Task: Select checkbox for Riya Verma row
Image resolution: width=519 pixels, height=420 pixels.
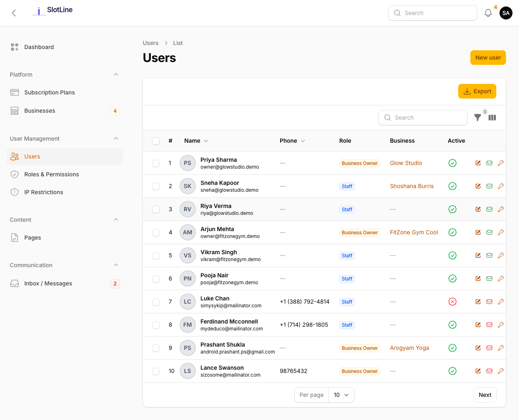Action: click(156, 210)
